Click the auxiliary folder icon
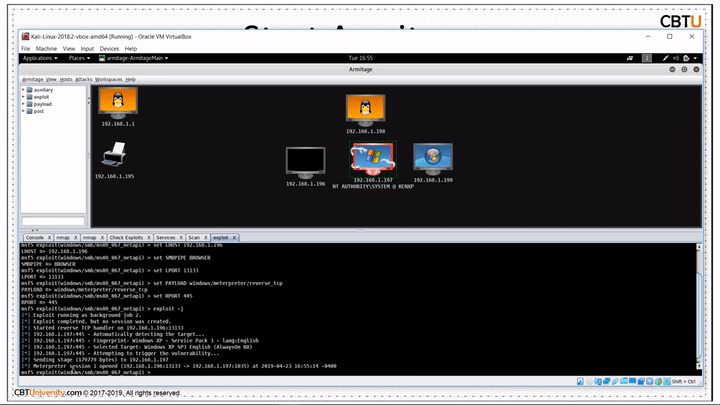The width and height of the screenshot is (720, 405). (29, 90)
